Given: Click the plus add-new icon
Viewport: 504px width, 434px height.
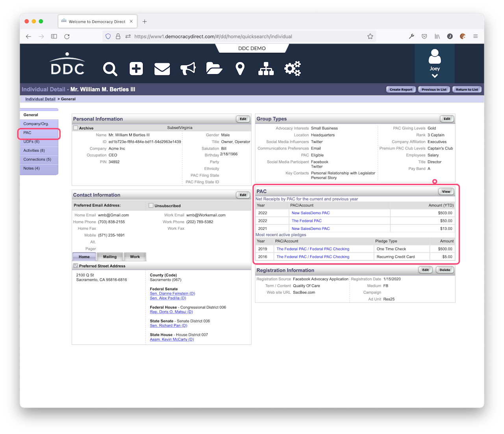Looking at the screenshot, I should (x=136, y=69).
